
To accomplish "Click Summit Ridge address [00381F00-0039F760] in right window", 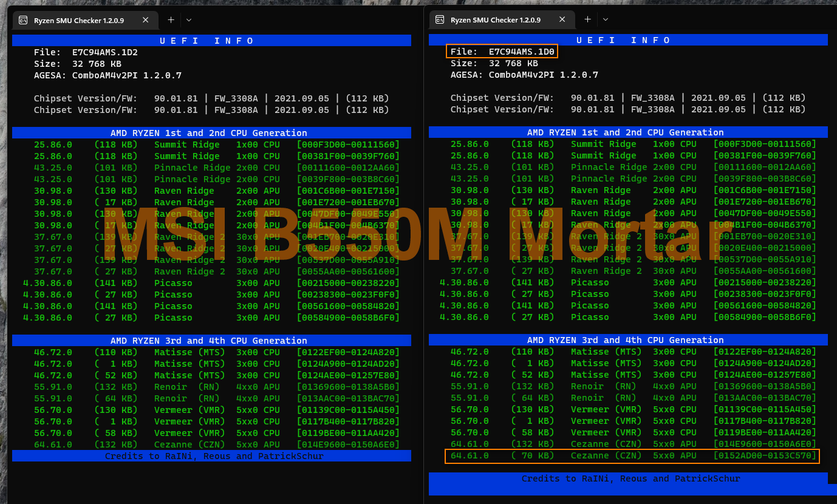I will click(765, 155).
